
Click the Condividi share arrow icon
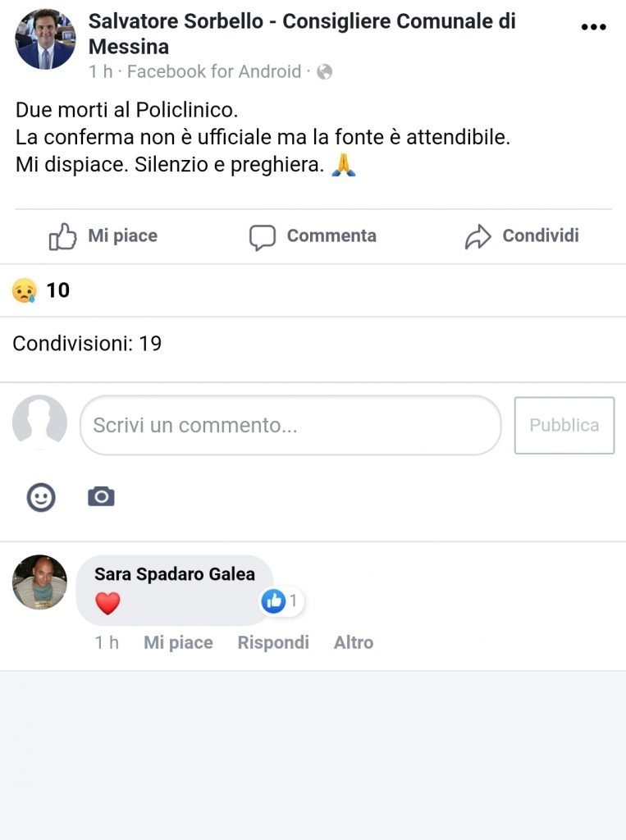[x=477, y=237]
